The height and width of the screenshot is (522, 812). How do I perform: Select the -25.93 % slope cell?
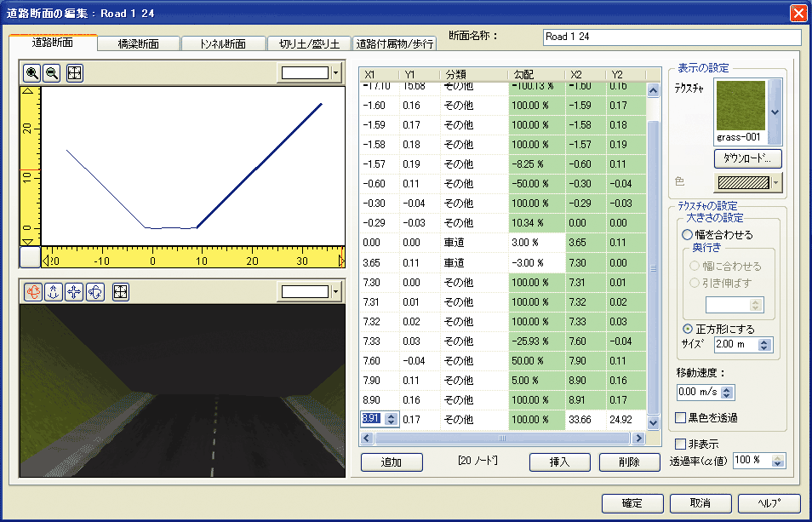pos(537,341)
